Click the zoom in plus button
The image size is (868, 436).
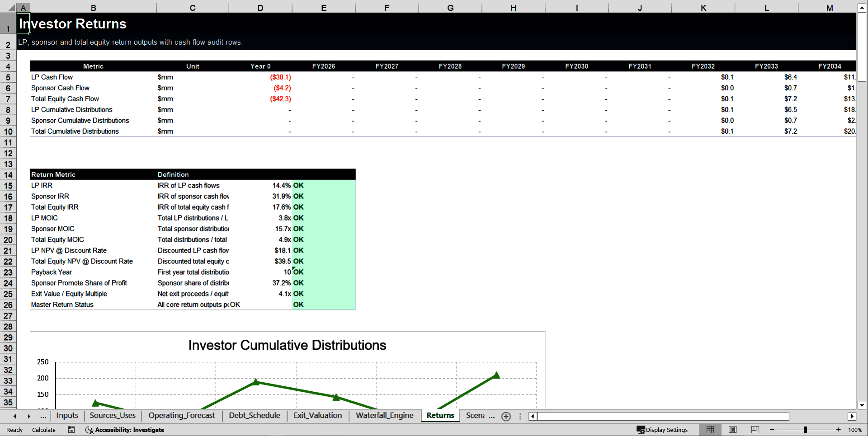(x=839, y=430)
